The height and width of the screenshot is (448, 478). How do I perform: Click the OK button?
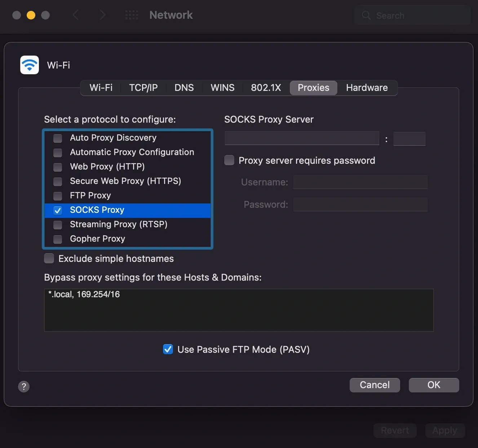click(x=434, y=385)
